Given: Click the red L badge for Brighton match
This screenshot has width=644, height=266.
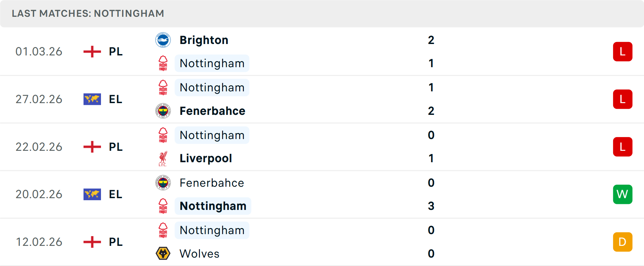Looking at the screenshot, I should 622,52.
